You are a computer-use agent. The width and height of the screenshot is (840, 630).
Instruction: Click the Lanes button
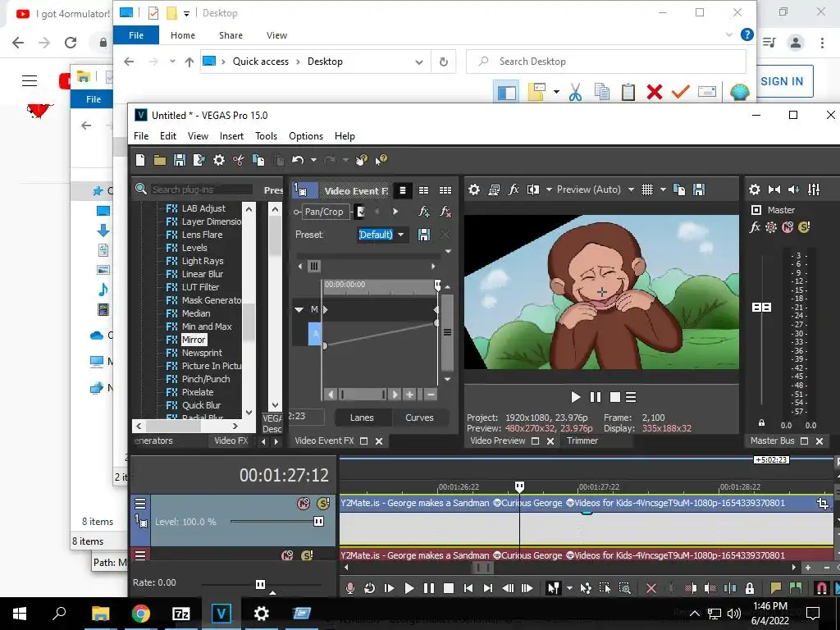click(362, 418)
